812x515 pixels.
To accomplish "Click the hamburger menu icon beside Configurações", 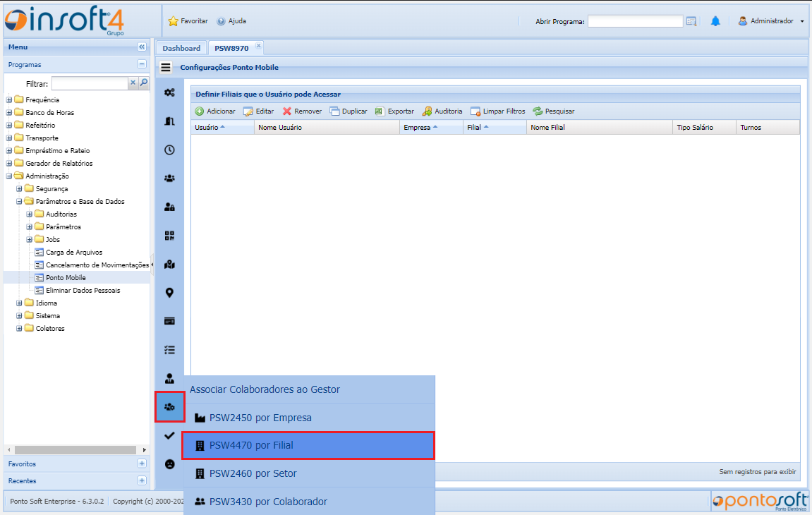I will pyautogui.click(x=166, y=68).
